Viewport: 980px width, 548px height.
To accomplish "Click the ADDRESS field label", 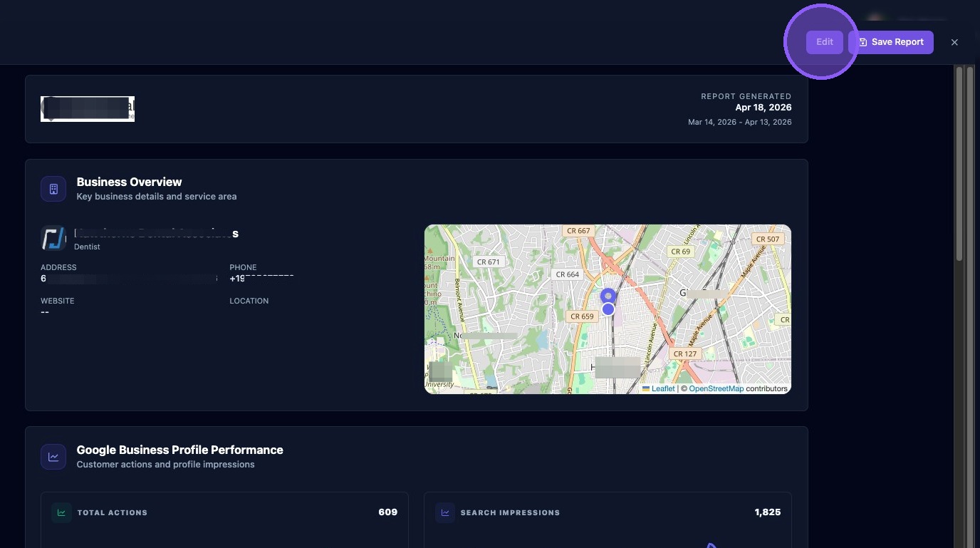I will (x=58, y=267).
